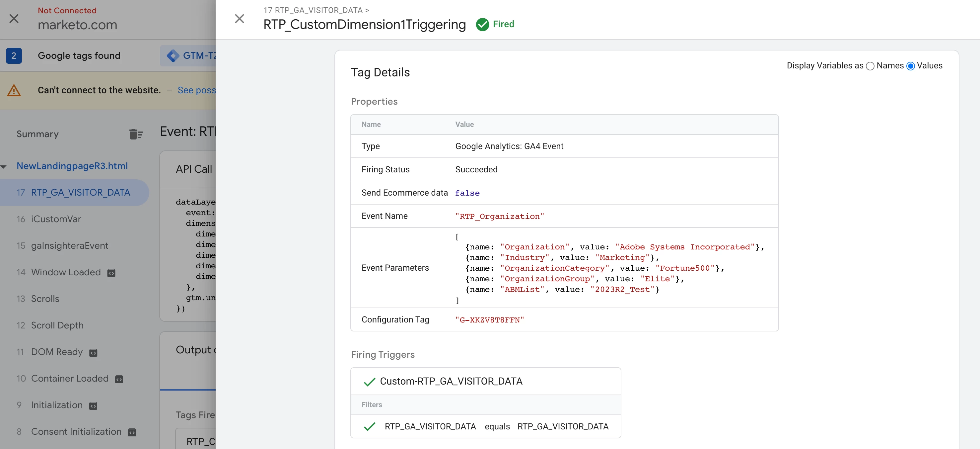Select the 16 iCustomVar event
Screen dimensions: 980x449
[56, 219]
